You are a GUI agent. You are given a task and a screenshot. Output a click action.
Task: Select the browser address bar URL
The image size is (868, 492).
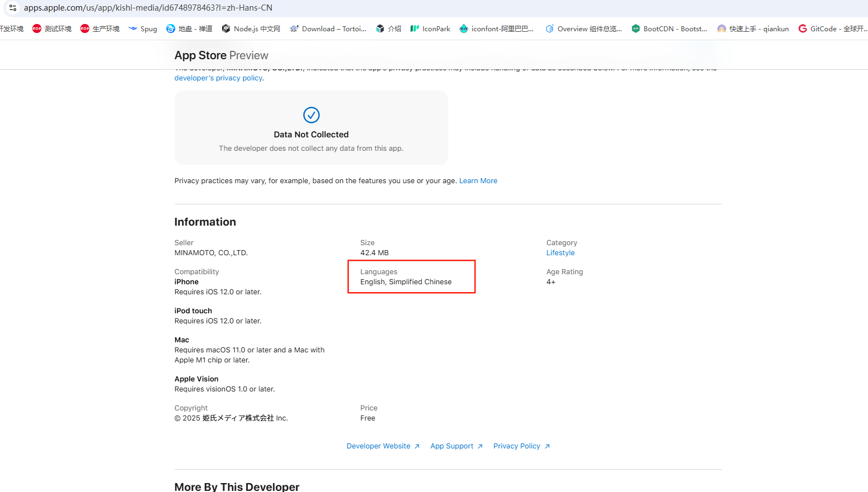click(148, 8)
